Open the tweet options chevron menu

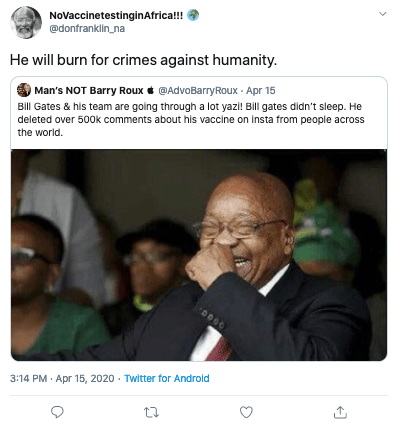383,14
